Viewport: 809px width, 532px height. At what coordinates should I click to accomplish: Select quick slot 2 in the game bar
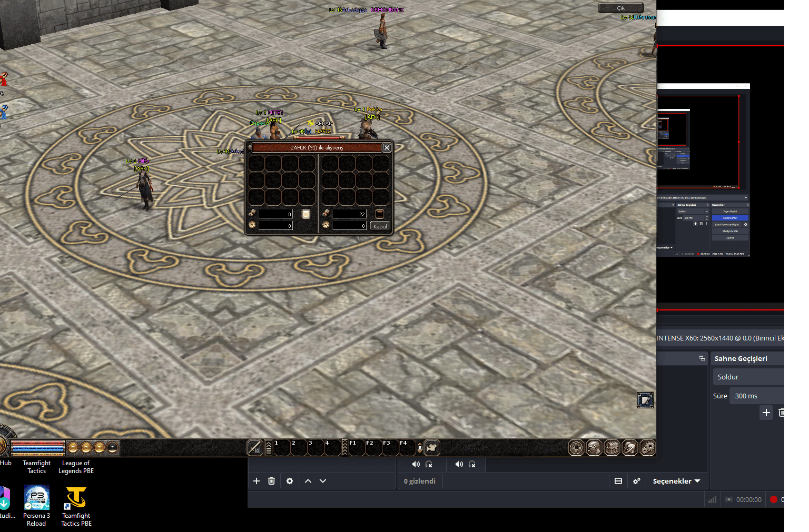coord(299,448)
